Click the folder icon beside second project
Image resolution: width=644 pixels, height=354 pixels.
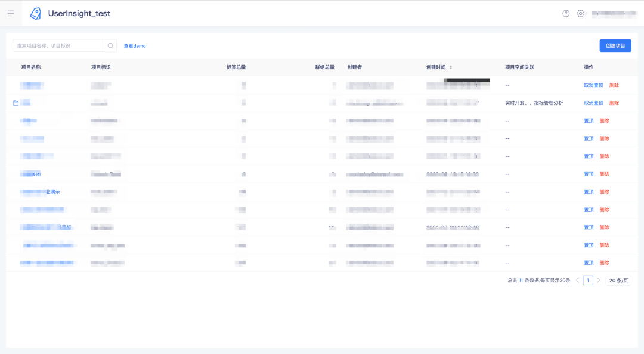(x=16, y=103)
